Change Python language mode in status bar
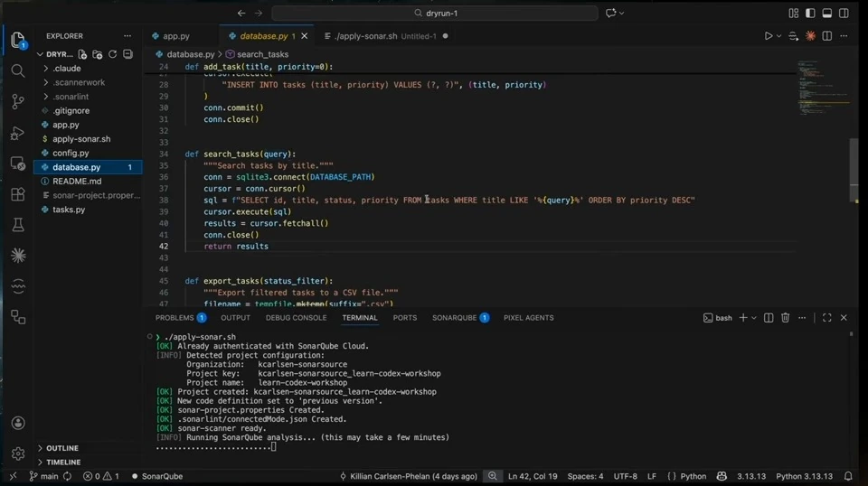This screenshot has width=868, height=486. (693, 476)
